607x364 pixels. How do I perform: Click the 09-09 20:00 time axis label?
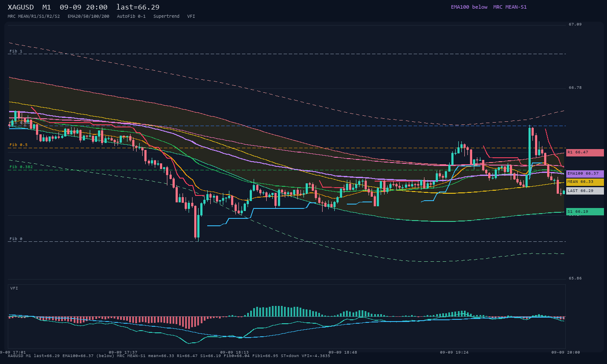point(566,352)
